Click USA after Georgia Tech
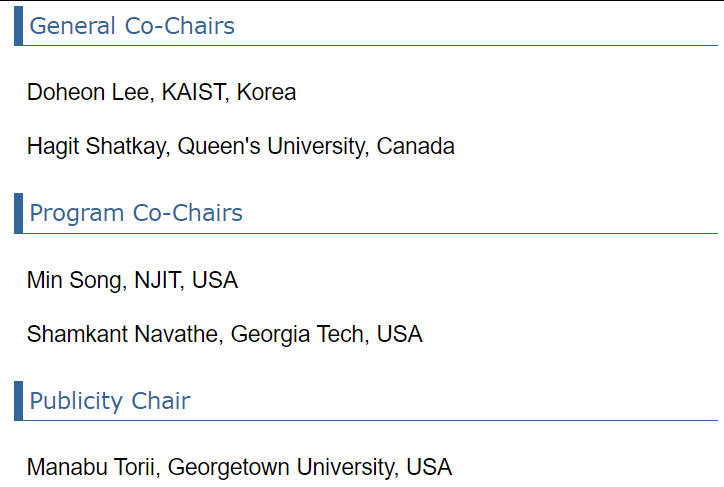Viewport: 724px width, 487px height. (x=400, y=334)
